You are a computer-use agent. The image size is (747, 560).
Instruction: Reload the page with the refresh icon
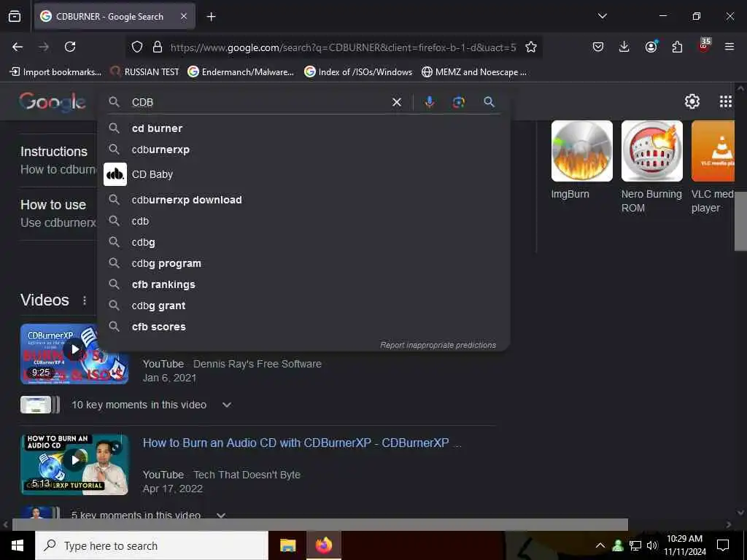tap(70, 47)
